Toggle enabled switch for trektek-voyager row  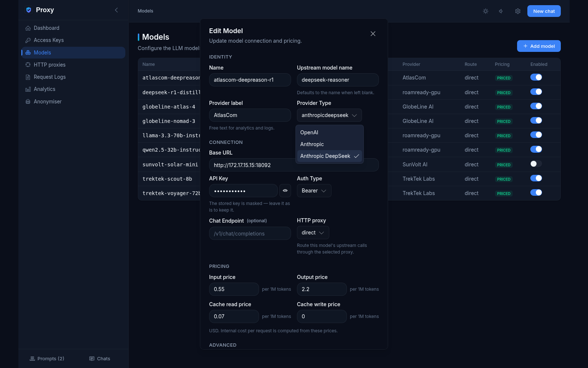[x=536, y=192]
